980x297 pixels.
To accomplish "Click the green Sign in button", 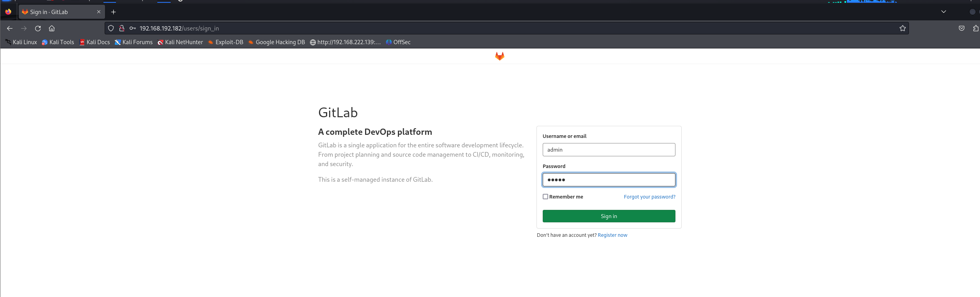I will 609,216.
